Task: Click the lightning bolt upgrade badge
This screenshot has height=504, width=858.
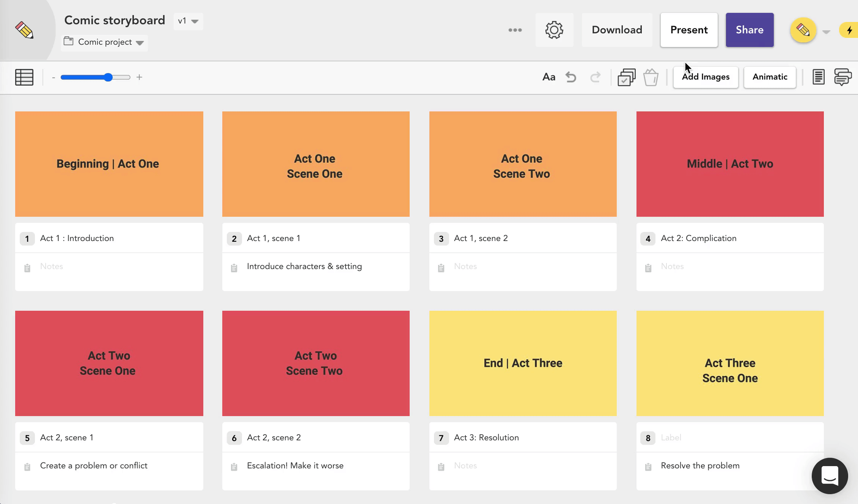Action: point(850,30)
